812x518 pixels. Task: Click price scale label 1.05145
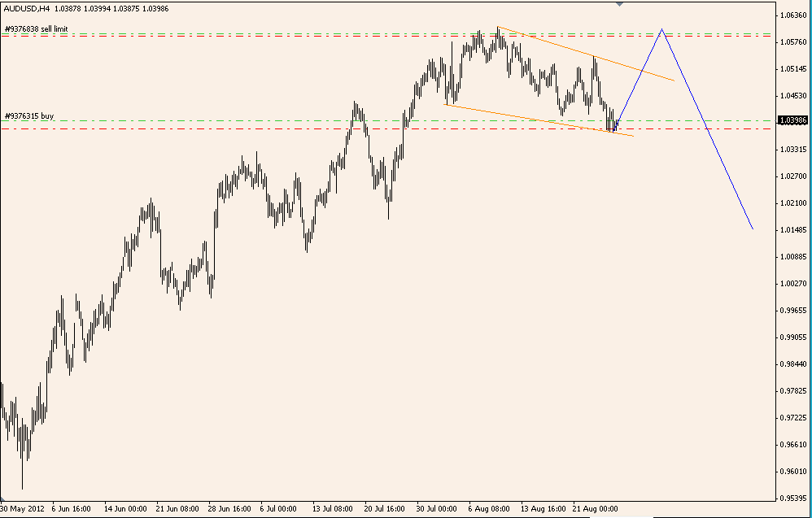tap(792, 69)
